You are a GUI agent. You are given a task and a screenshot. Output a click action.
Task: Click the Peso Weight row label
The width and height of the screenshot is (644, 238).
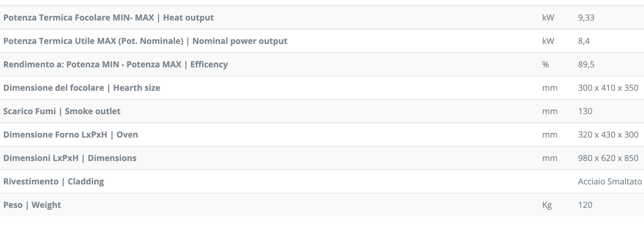[32, 205]
